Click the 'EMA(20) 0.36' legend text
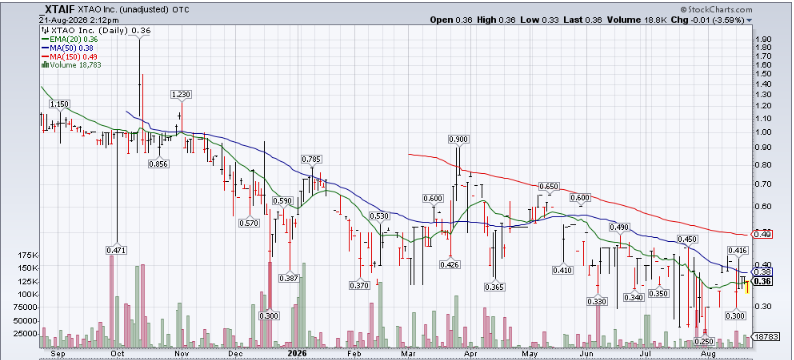Viewport: 794px width, 360px height. pyautogui.click(x=73, y=39)
